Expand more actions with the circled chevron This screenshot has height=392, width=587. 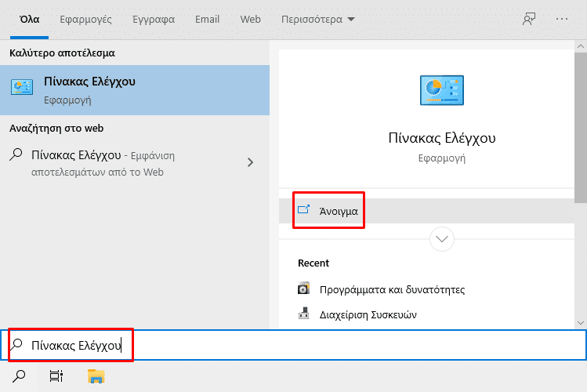442,239
